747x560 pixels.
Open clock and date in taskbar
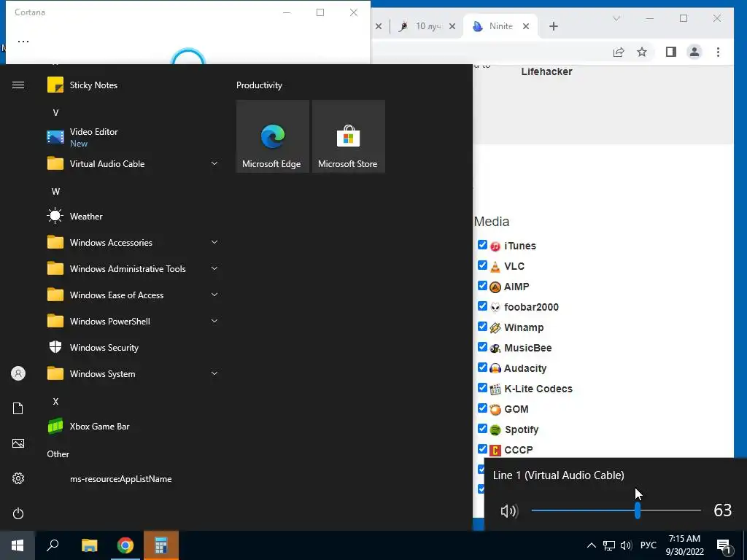click(684, 545)
